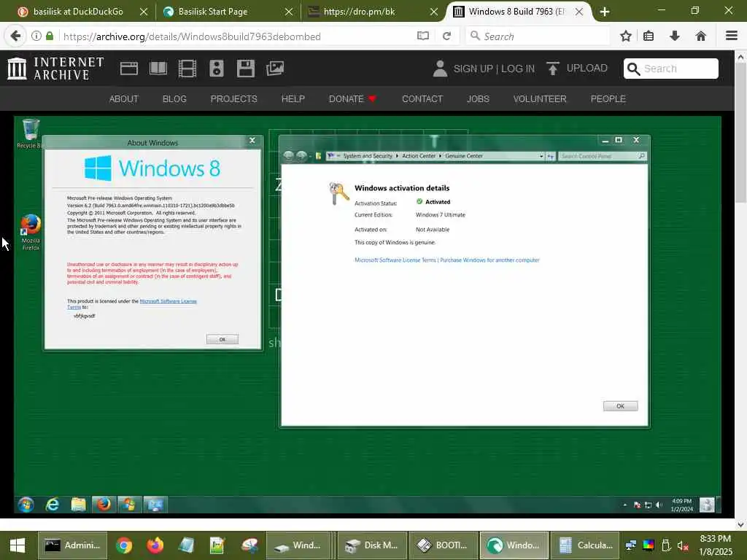Go back using the browser back arrow
The image size is (747, 560).
[15, 36]
